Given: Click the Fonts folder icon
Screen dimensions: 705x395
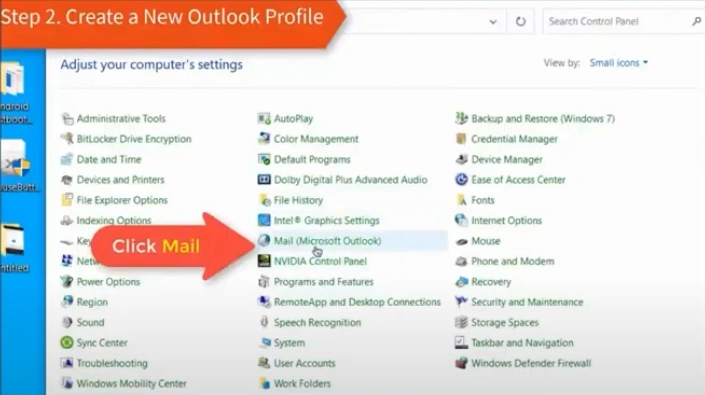Looking at the screenshot, I should click(461, 200).
